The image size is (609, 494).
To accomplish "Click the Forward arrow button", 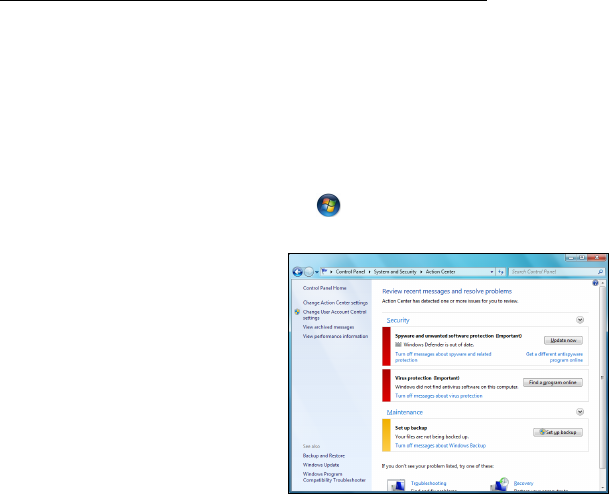I will pos(309,272).
